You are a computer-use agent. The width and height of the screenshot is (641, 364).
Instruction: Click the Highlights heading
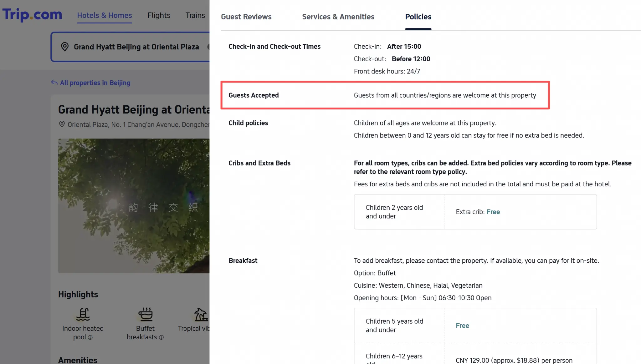(78, 294)
